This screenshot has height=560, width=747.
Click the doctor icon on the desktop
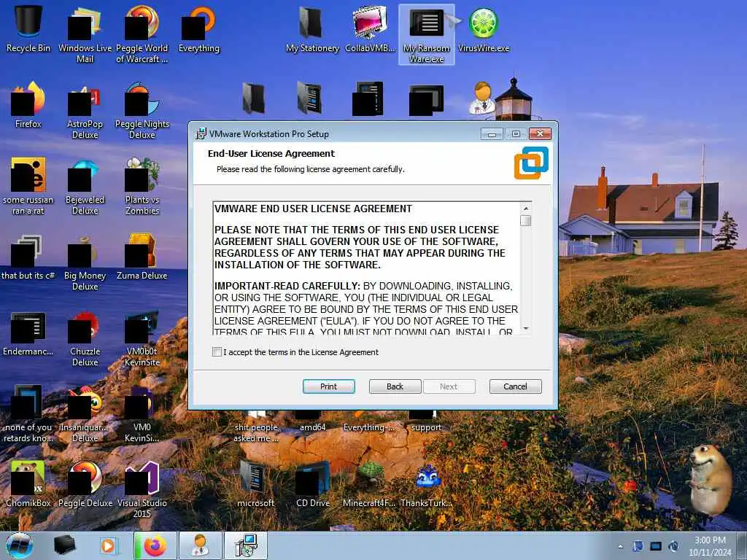(x=482, y=98)
